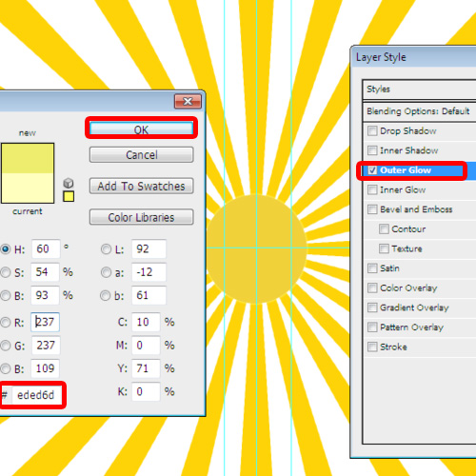This screenshot has height=476, width=476.
Task: Uncheck the Outer Glow checkbox
Action: 372,170
